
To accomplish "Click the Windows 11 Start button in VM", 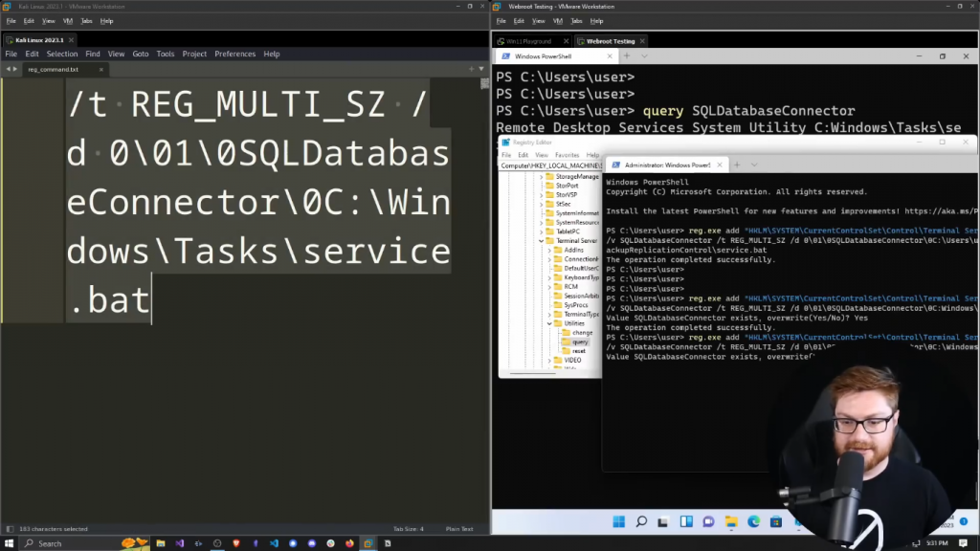I will (619, 521).
